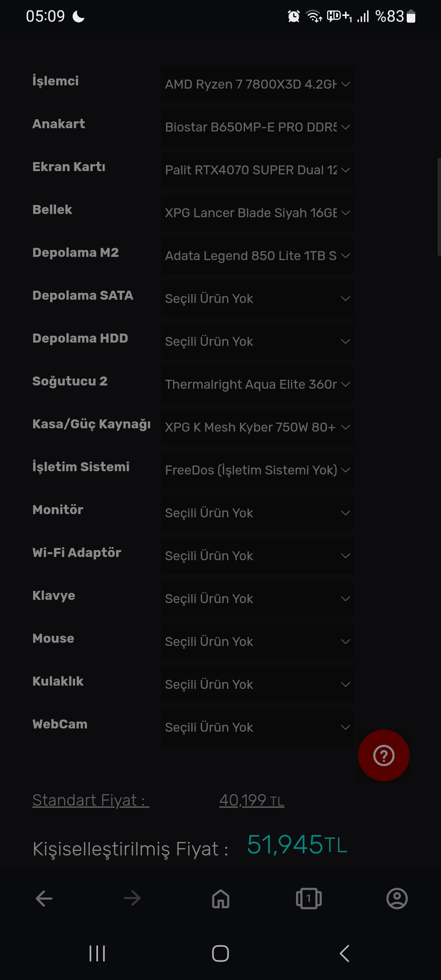Change the Ekran Kartı graphics card

[257, 170]
